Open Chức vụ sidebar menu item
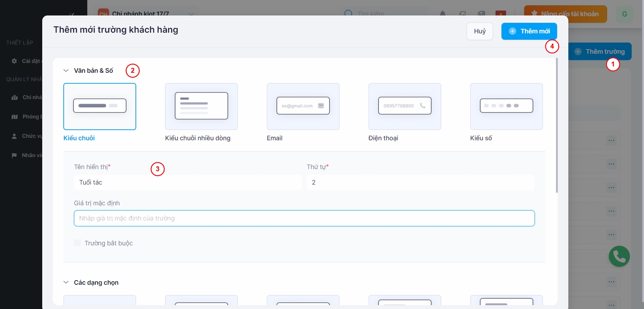The width and height of the screenshot is (644, 309). coord(27,136)
